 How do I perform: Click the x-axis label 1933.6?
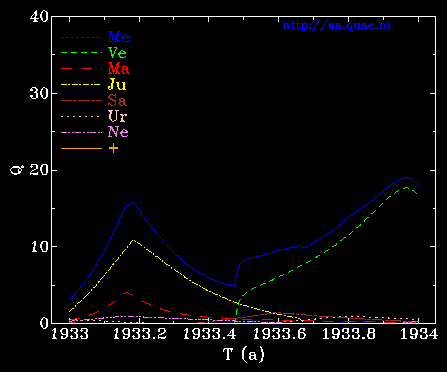(x=279, y=334)
